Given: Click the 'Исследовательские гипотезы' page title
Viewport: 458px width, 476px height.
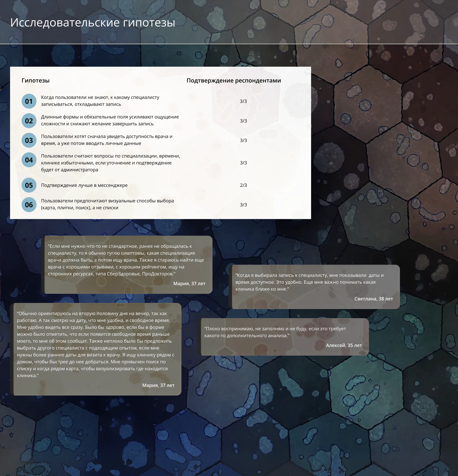Looking at the screenshot, I should click(x=93, y=23).
